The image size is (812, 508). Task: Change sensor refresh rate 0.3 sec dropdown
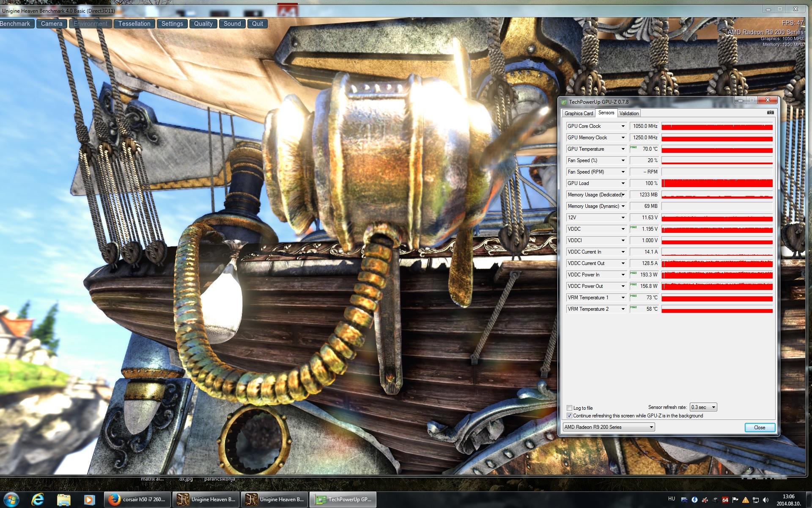click(703, 407)
